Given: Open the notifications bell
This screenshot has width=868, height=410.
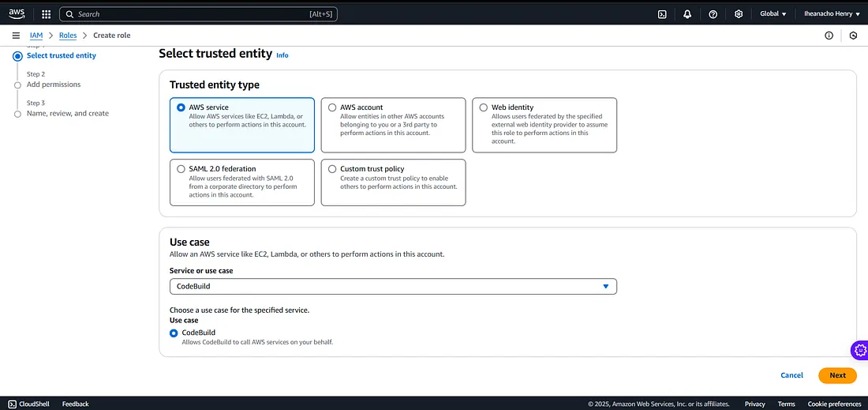Looking at the screenshot, I should 687,14.
